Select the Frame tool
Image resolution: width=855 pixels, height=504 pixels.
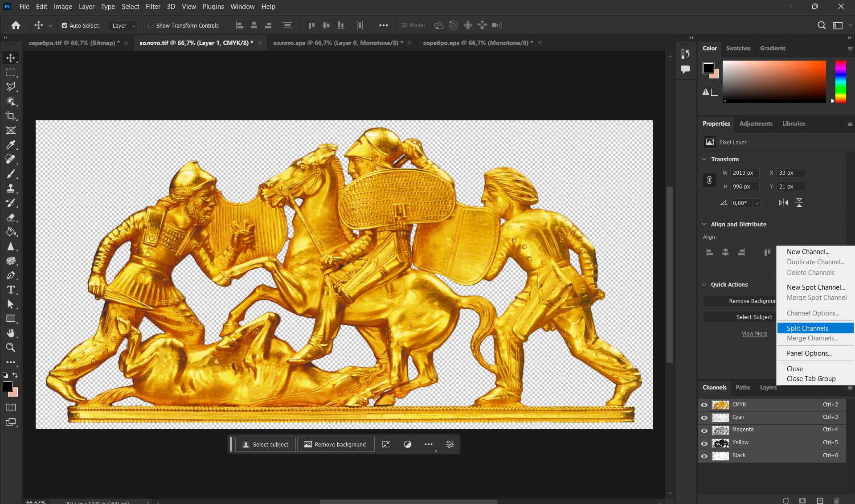[11, 130]
